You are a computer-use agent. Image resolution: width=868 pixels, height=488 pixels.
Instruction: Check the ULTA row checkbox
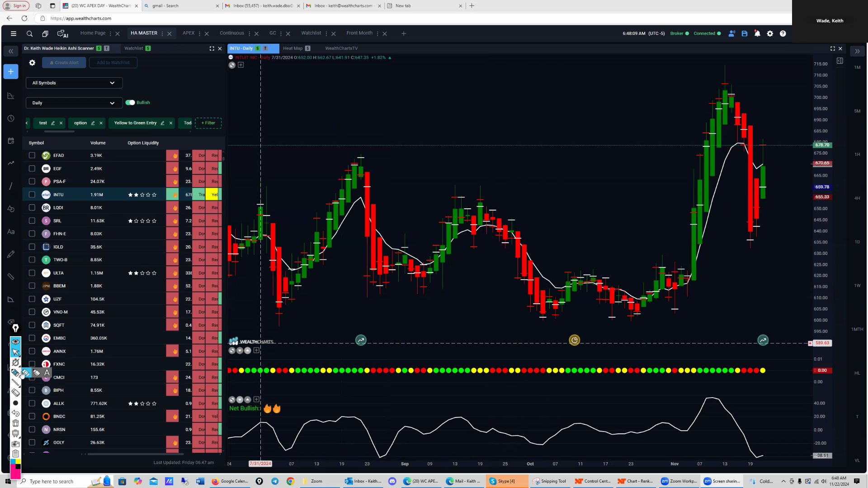[32, 273]
